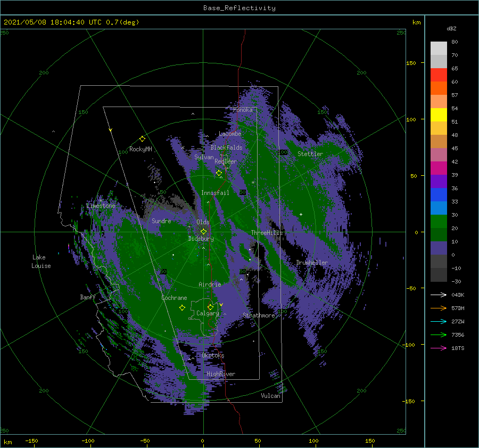Screen dimensions: 479x448
Task: Click the Base_Reflectivity title text
Action: [240, 8]
